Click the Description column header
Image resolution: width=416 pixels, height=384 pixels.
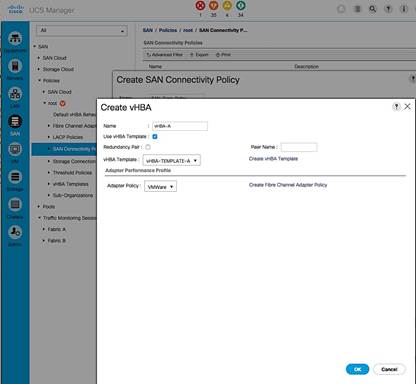point(306,67)
